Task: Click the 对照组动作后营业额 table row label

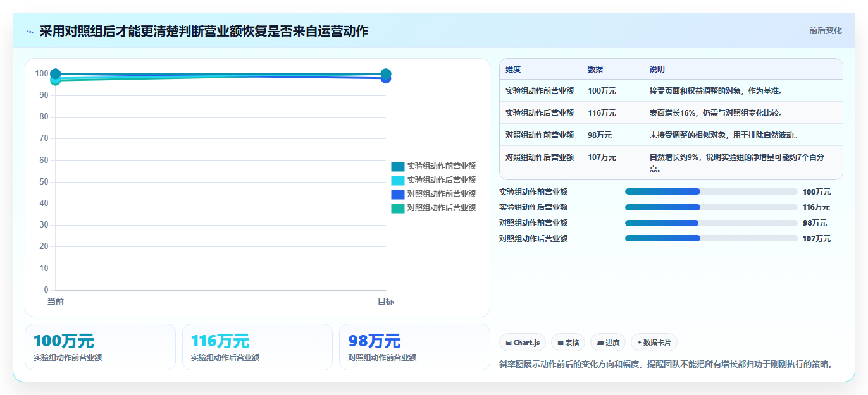Action: (540, 157)
